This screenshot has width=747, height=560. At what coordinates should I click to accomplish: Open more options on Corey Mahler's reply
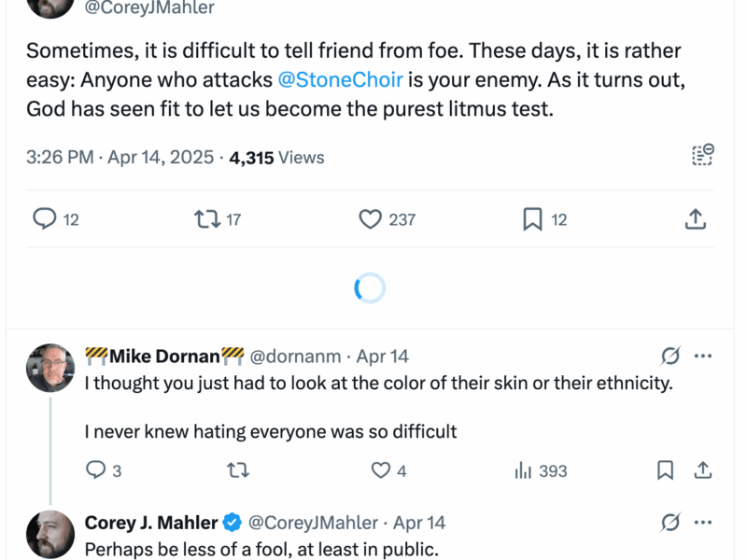coord(703,522)
